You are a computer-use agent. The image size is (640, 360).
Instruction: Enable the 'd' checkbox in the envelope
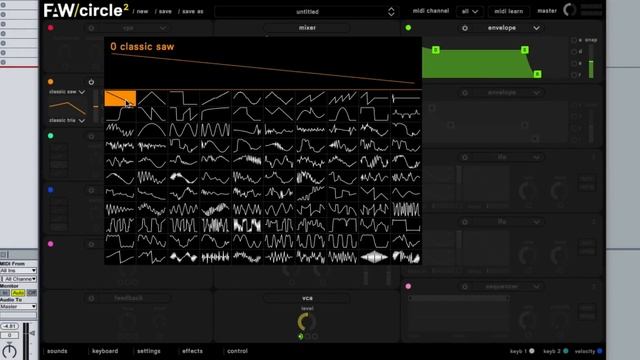click(x=574, y=52)
